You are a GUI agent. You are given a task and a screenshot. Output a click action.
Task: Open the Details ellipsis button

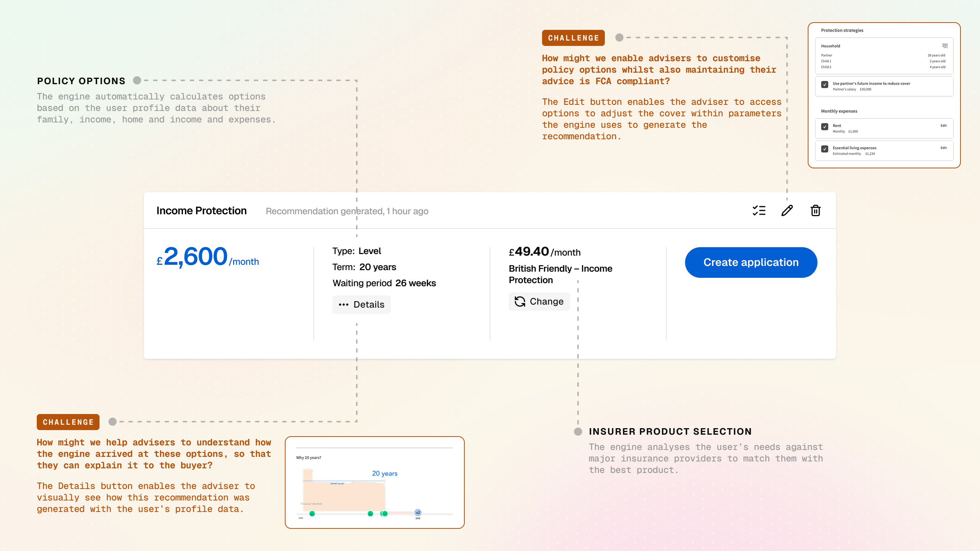[361, 305]
